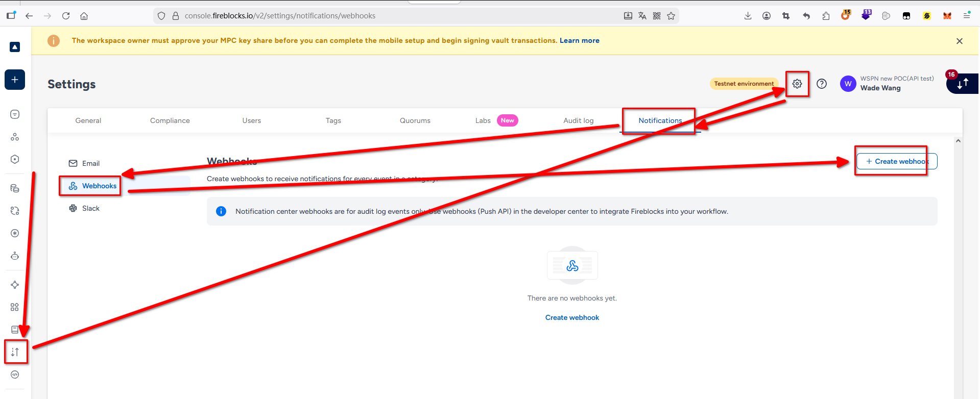
Task: Switch to the Audit log tab
Action: pos(578,120)
